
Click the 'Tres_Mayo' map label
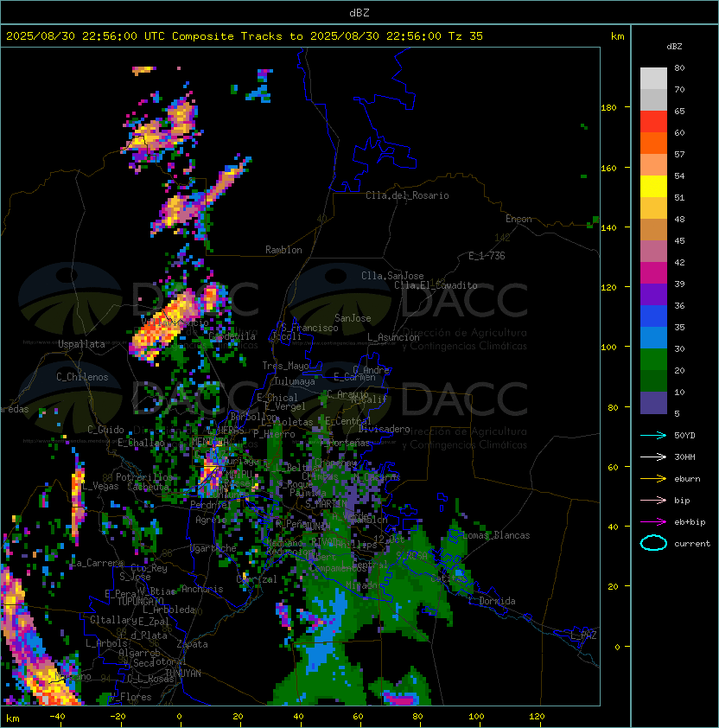pos(285,366)
